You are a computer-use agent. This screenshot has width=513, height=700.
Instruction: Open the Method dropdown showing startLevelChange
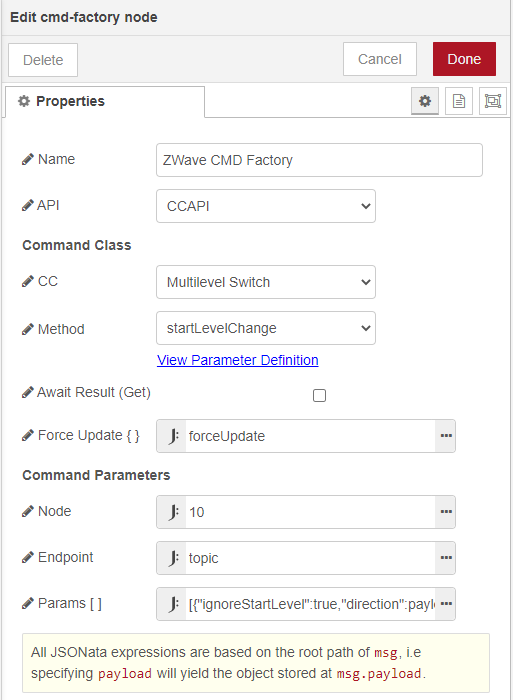tap(266, 328)
